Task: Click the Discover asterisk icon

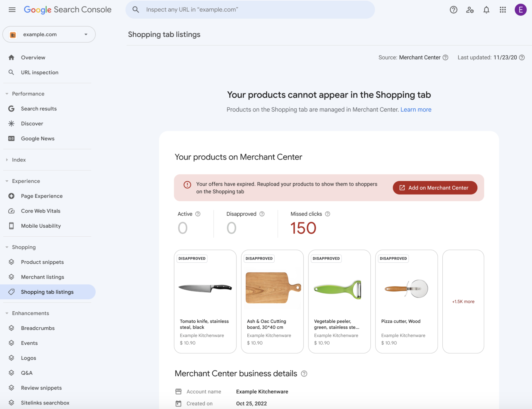Action: point(12,123)
